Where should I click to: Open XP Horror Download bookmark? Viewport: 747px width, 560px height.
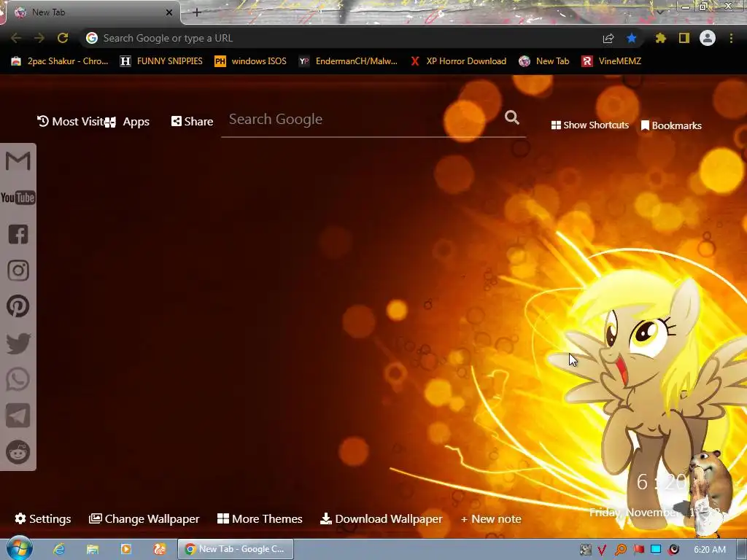click(458, 61)
